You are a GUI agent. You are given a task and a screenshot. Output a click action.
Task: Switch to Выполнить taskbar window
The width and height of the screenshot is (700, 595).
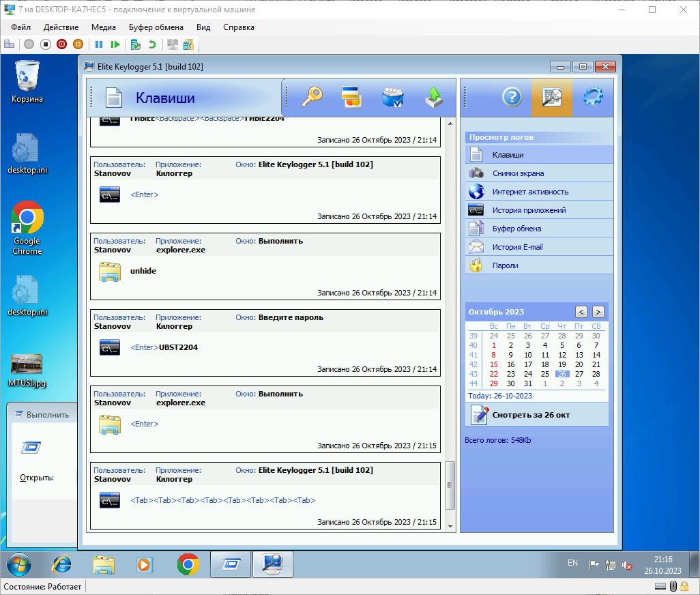coord(231,564)
